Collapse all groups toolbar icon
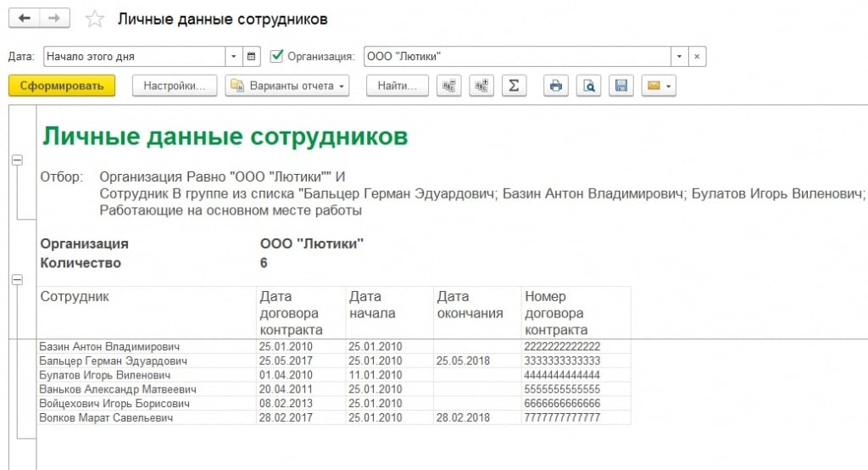This screenshot has height=470, width=868. (449, 86)
